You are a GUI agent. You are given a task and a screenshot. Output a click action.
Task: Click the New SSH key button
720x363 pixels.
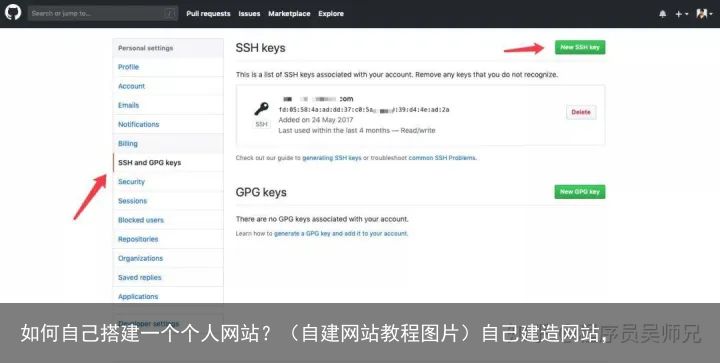tap(580, 47)
